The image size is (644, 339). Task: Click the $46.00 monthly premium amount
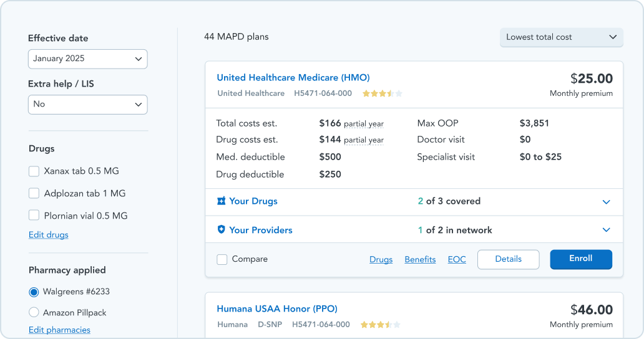(x=592, y=310)
